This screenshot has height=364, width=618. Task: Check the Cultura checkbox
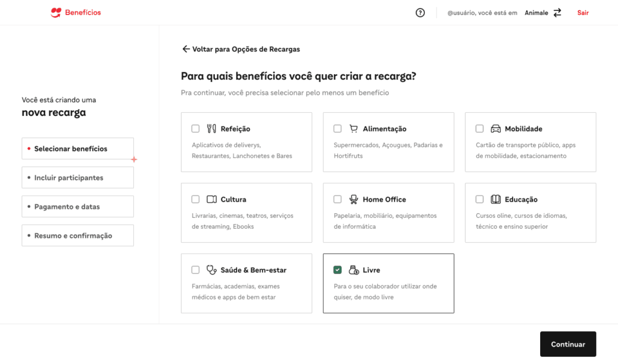pos(196,199)
